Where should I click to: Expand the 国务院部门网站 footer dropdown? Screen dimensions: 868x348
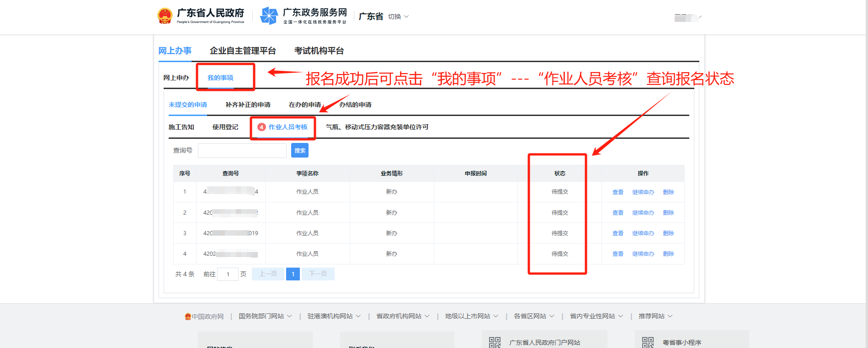(265, 316)
